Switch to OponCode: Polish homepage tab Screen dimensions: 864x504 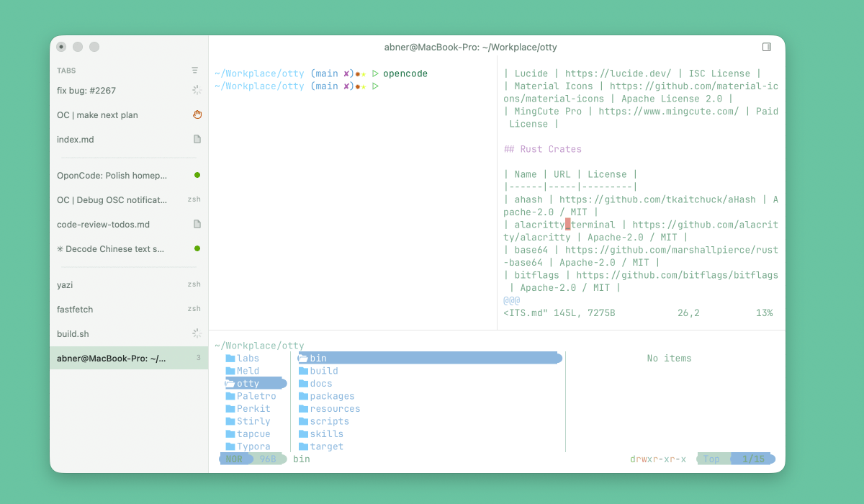[129, 175]
